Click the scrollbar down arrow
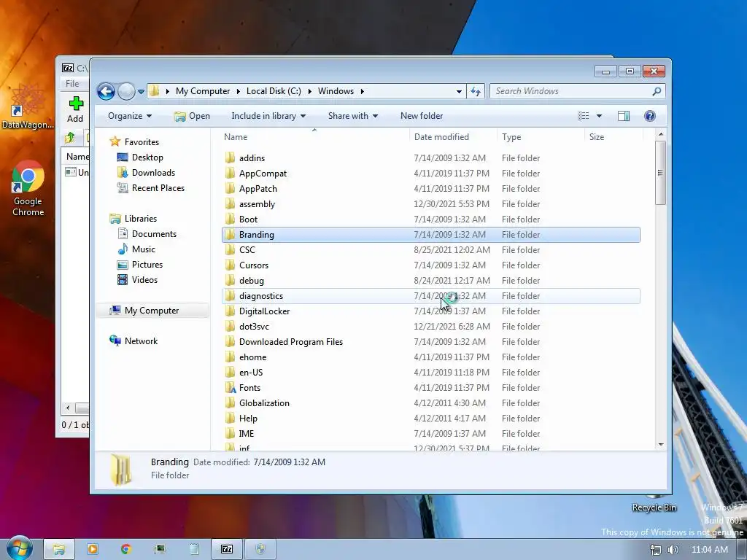This screenshot has width=747, height=560. pyautogui.click(x=661, y=444)
